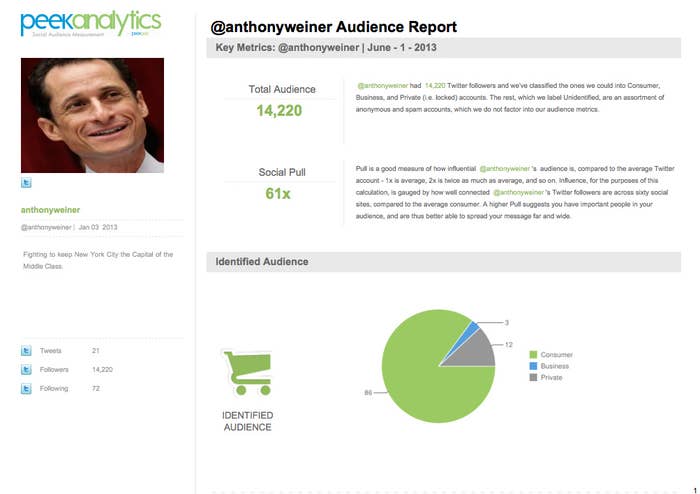The height and width of the screenshot is (494, 700).
Task: Click the Tweets label in sidebar
Action: pyautogui.click(x=50, y=351)
